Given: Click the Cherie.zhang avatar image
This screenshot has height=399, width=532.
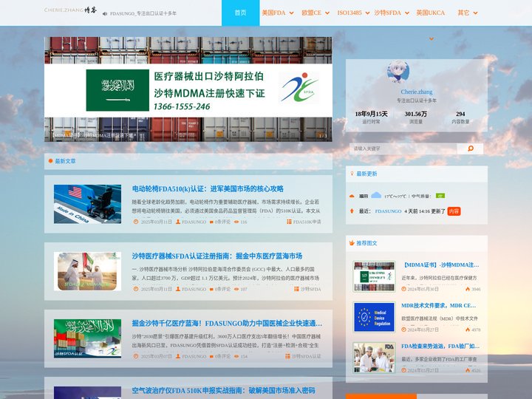Looking at the screenshot, I should pos(398,72).
